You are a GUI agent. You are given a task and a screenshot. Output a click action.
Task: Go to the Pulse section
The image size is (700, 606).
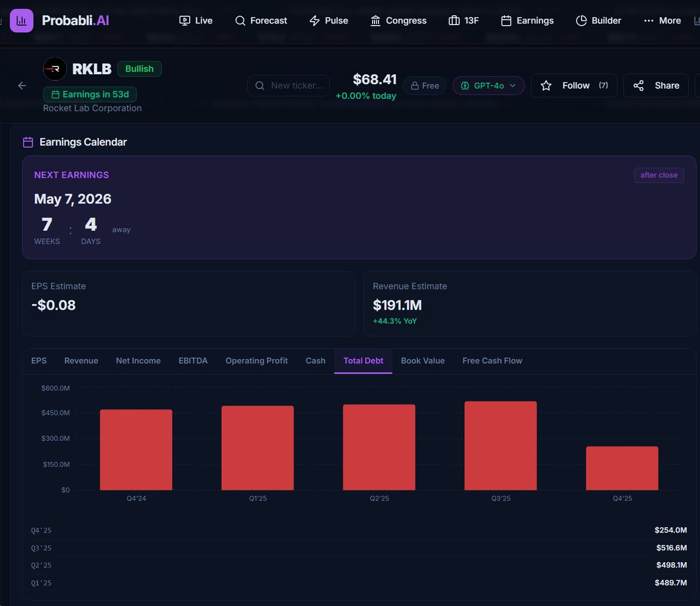click(x=329, y=20)
